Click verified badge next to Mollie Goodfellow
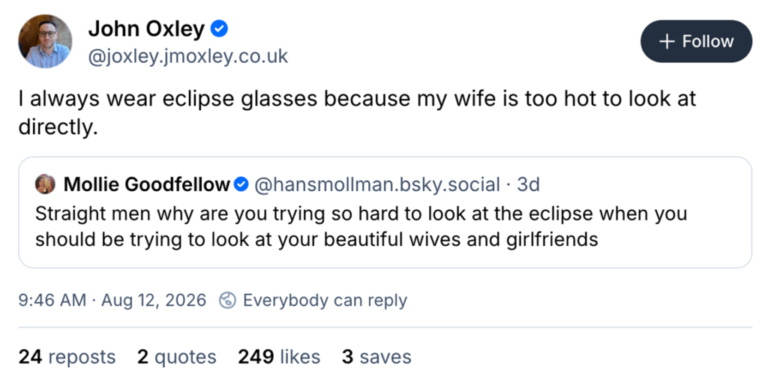Image resolution: width=768 pixels, height=377 pixels. [241, 185]
